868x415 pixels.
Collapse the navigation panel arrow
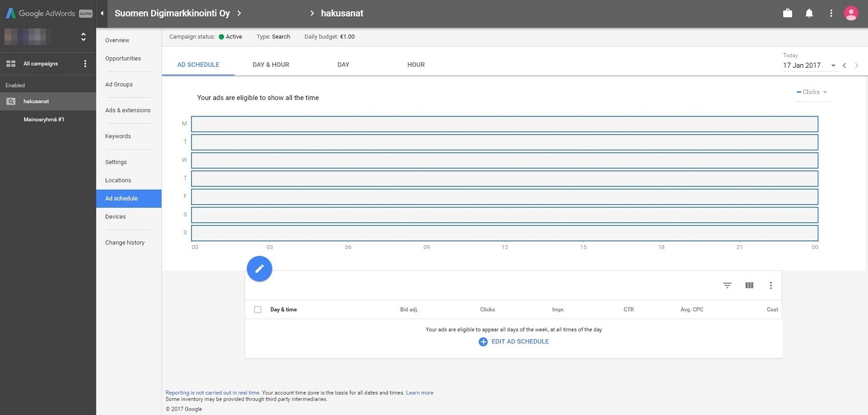(x=102, y=13)
